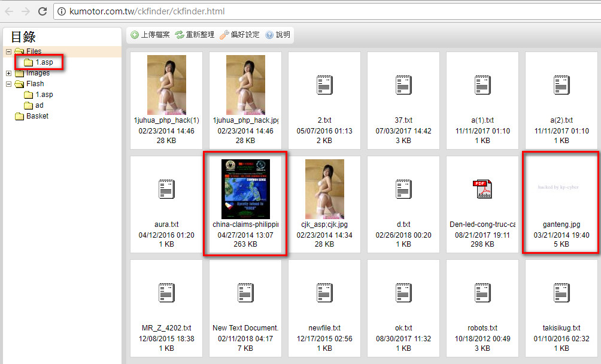Click the date text 02/26/2018 00:20
Viewport: 601px width, 364px height.
click(x=403, y=235)
